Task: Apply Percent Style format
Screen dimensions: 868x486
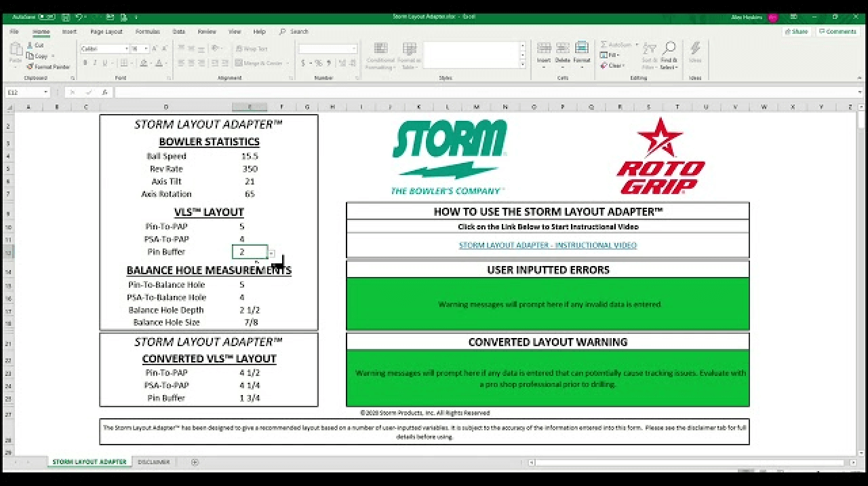Action: 319,63
